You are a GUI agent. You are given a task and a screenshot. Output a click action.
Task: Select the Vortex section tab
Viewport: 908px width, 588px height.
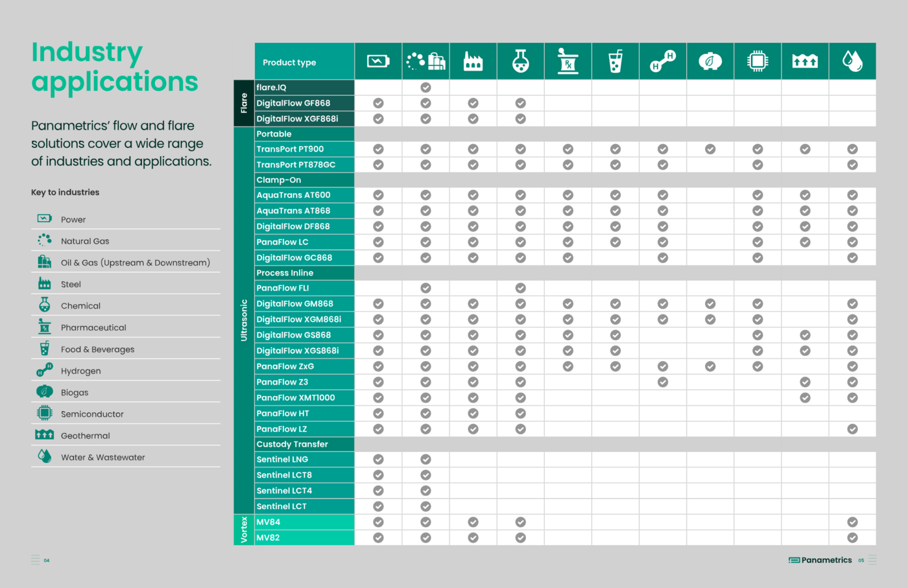tap(244, 530)
